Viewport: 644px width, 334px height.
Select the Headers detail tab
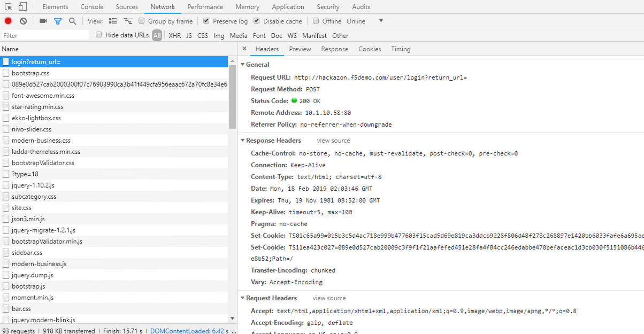(267, 49)
